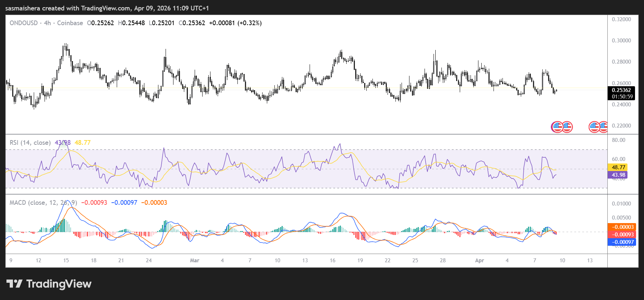Click the yellow 48.77 value in RSI legend
644x300 pixels.
[83, 143]
